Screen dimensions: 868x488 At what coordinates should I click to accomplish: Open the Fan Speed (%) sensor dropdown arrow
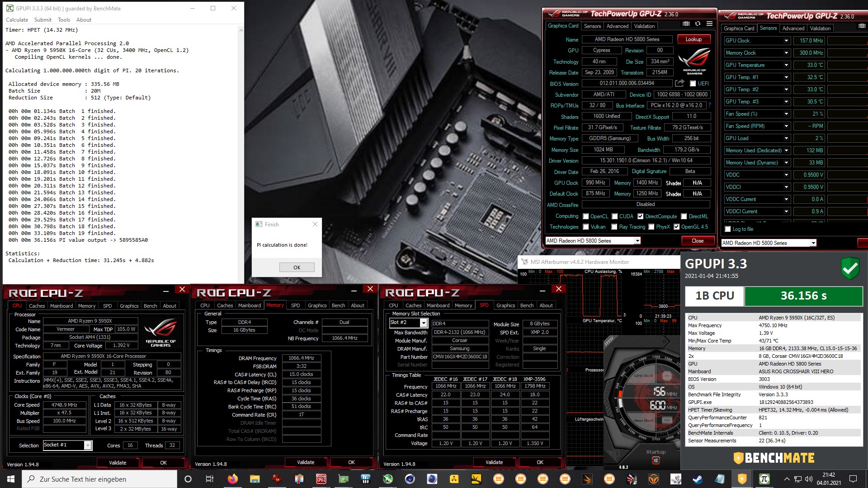(x=786, y=114)
